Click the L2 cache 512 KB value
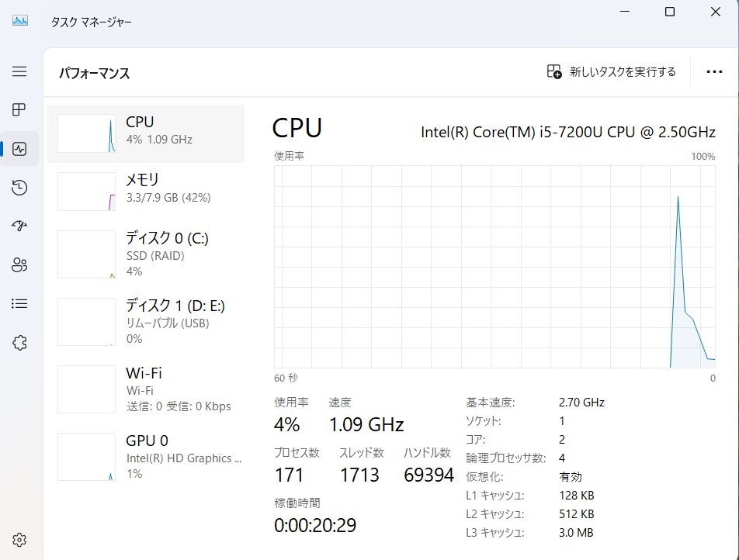 click(577, 513)
